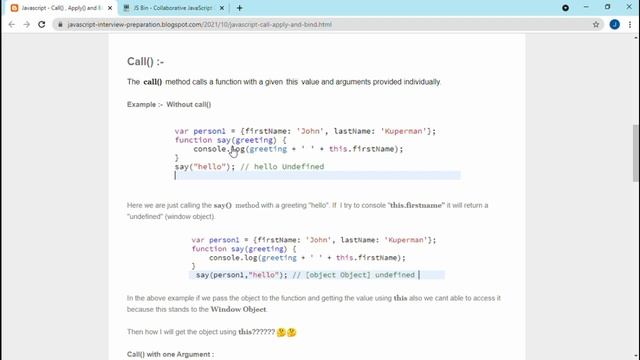Screen dimensions: 640x360
Task: Reload the page with the refresh icon
Action: [x=42, y=24]
